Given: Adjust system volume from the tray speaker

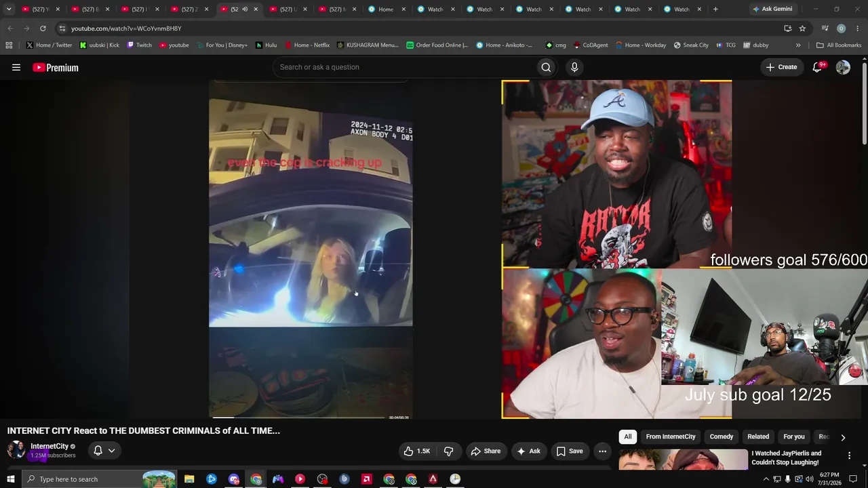Looking at the screenshot, I should coord(809,479).
